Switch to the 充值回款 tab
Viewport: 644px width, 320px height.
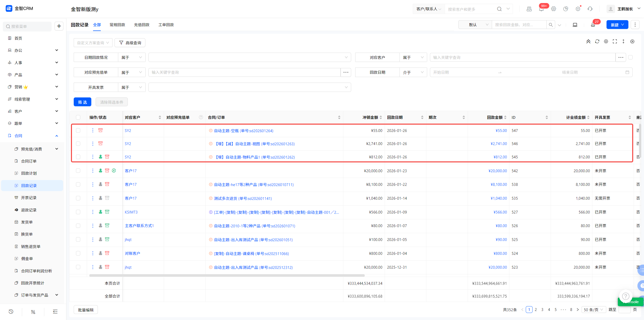[x=142, y=25]
